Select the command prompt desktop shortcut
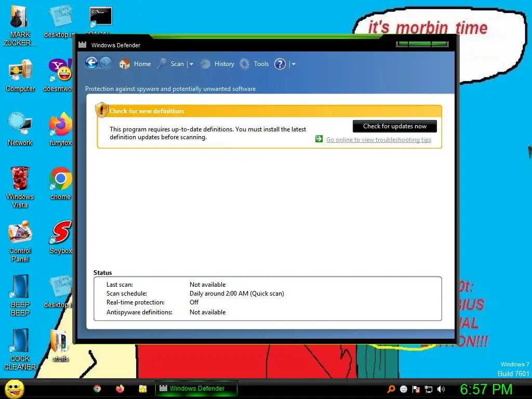 pyautogui.click(x=100, y=17)
